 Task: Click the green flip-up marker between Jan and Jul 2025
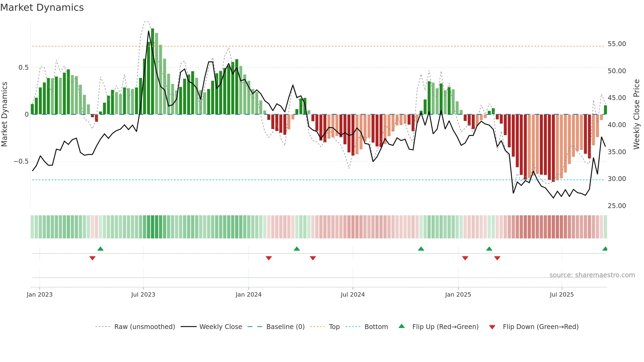(489, 249)
